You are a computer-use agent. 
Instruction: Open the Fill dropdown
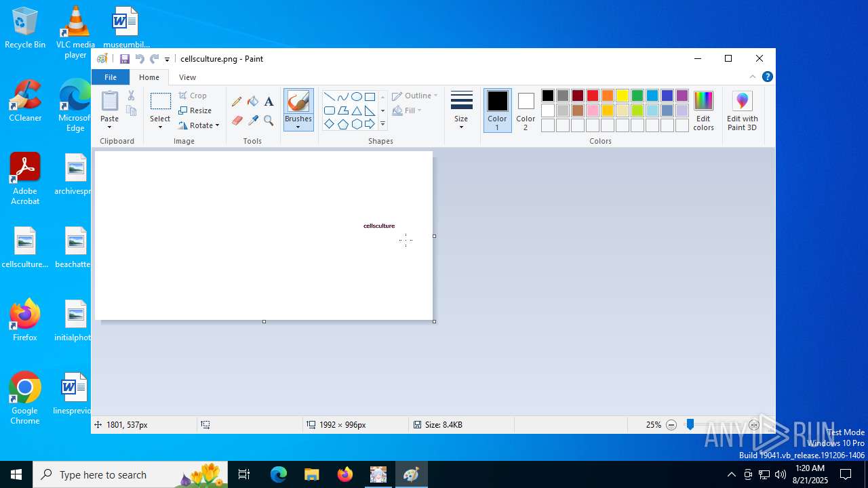(x=407, y=110)
